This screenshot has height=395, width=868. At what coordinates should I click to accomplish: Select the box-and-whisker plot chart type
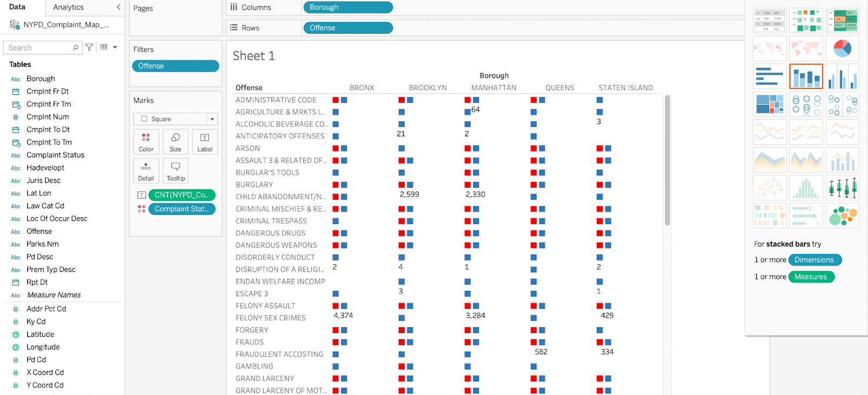[843, 188]
